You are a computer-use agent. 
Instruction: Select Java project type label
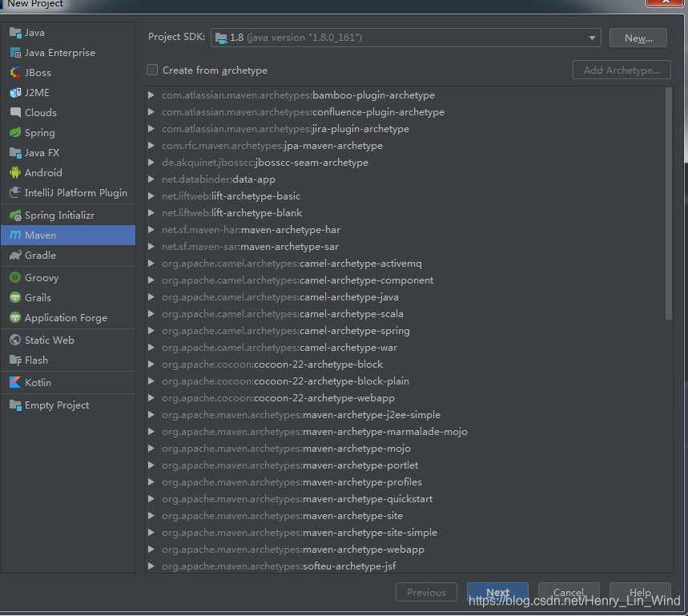point(34,33)
